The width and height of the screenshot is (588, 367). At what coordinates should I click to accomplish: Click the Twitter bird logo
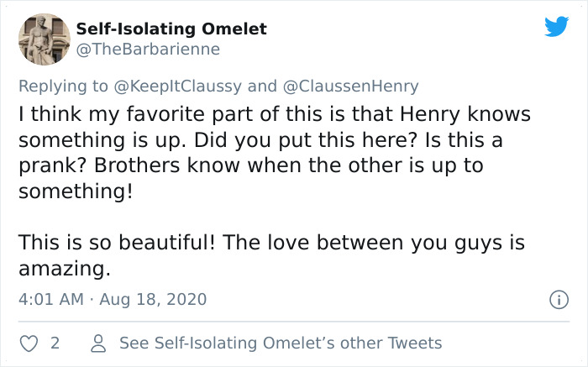(555, 27)
